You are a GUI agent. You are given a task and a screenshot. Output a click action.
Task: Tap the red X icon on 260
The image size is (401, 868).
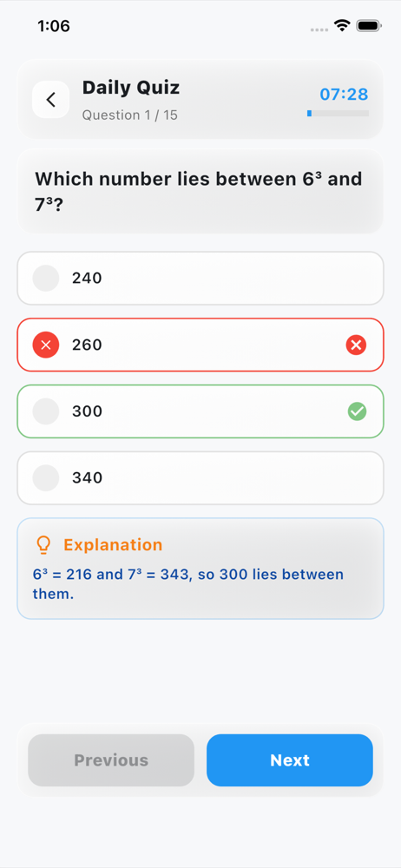pyautogui.click(x=356, y=345)
